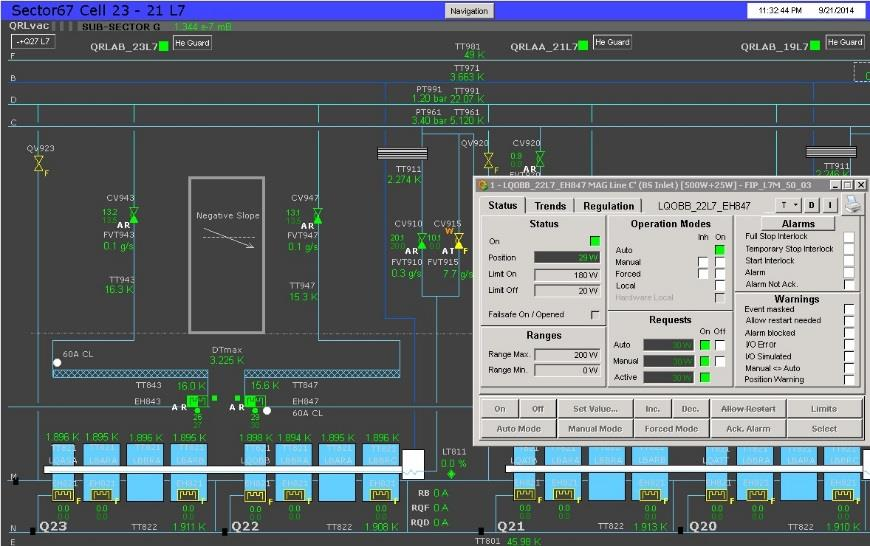
Task: Click the white 60A CL circle at left
Action: pos(57,362)
